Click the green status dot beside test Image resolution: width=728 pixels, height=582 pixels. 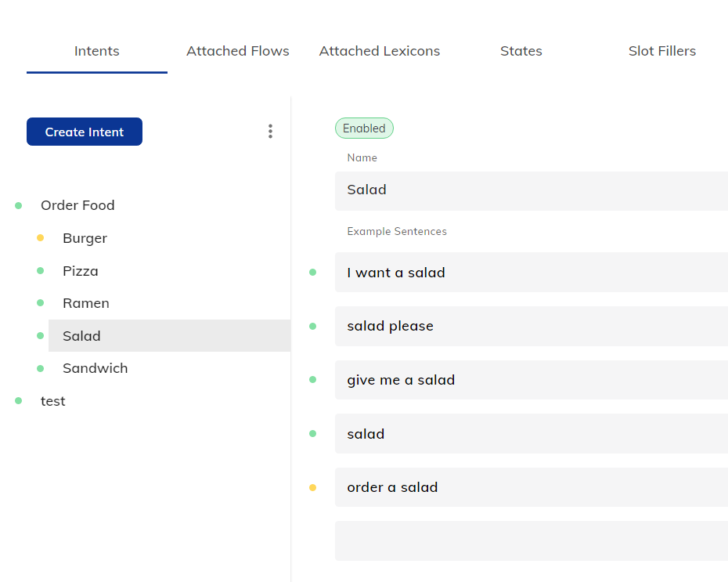click(x=19, y=400)
